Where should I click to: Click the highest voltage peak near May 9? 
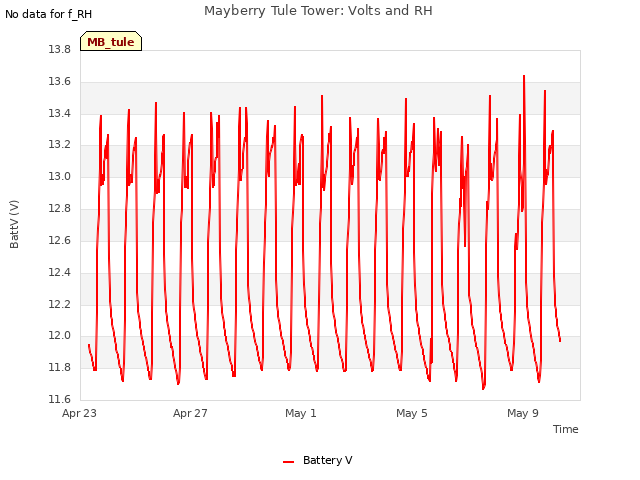click(524, 76)
